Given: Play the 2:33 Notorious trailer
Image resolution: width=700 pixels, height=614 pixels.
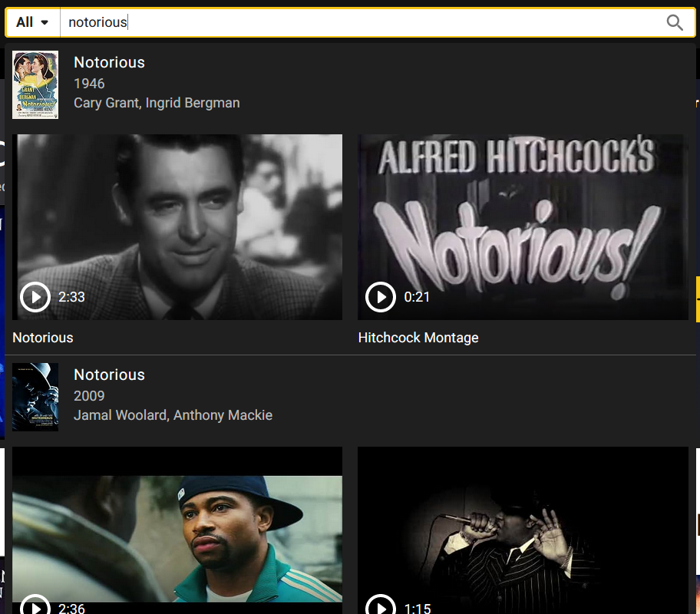Looking at the screenshot, I should pyautogui.click(x=35, y=297).
